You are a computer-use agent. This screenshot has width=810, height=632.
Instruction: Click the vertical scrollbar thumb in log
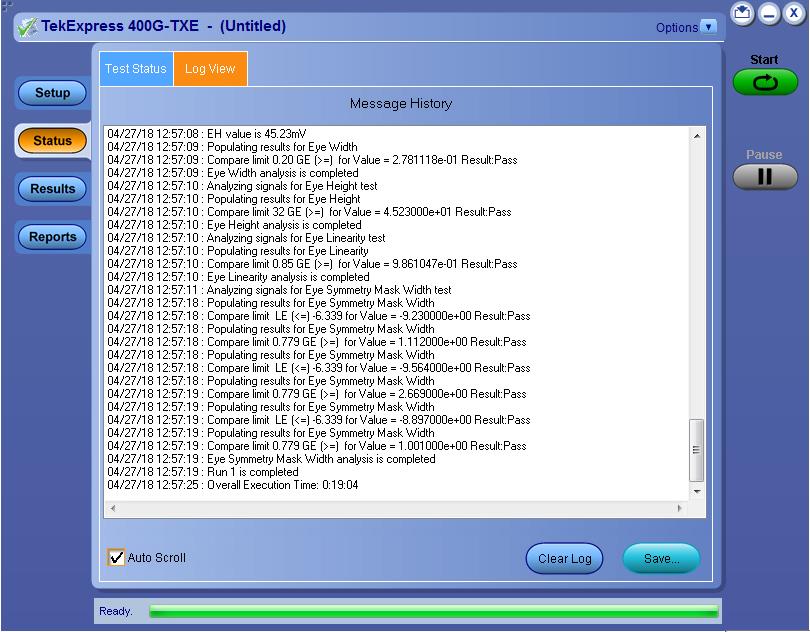(697, 448)
